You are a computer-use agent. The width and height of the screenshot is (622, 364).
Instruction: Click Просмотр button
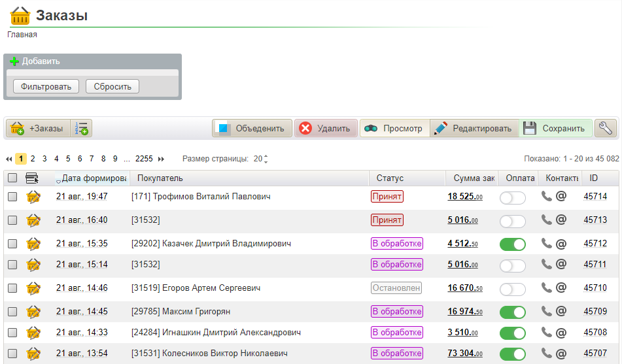tap(394, 128)
